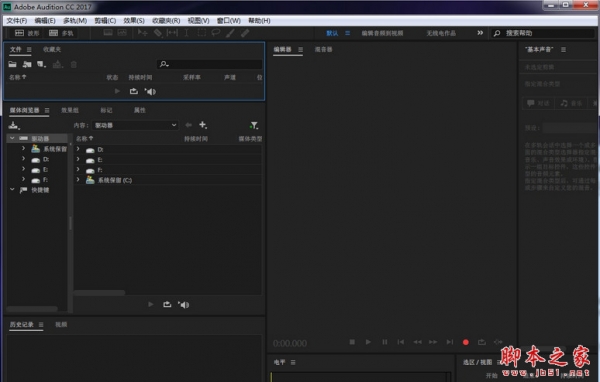Open the 视图(V) menu
600x382 pixels.
pyautogui.click(x=198, y=20)
